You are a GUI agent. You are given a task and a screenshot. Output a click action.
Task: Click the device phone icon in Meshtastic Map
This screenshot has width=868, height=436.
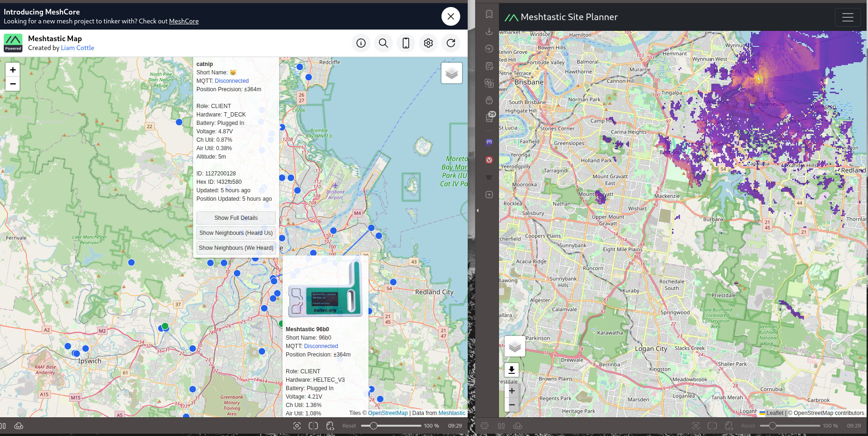pyautogui.click(x=406, y=43)
